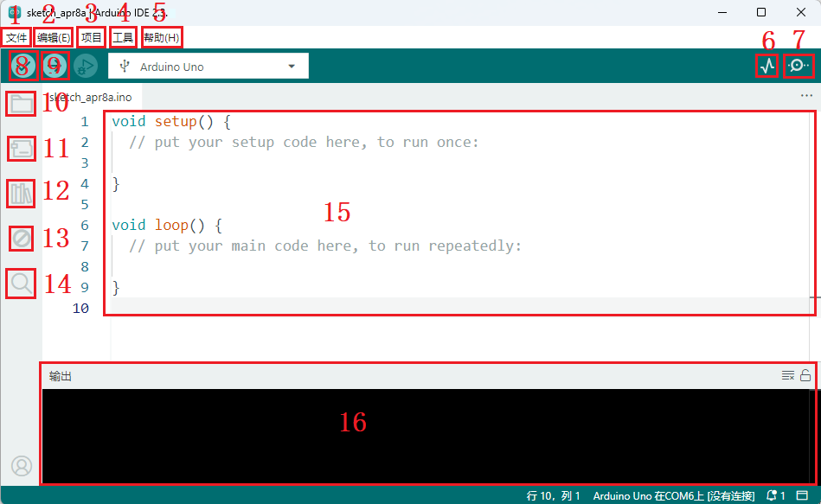Click the 行 10, 列 1 cursor position
The image size is (821, 504).
[x=554, y=495]
